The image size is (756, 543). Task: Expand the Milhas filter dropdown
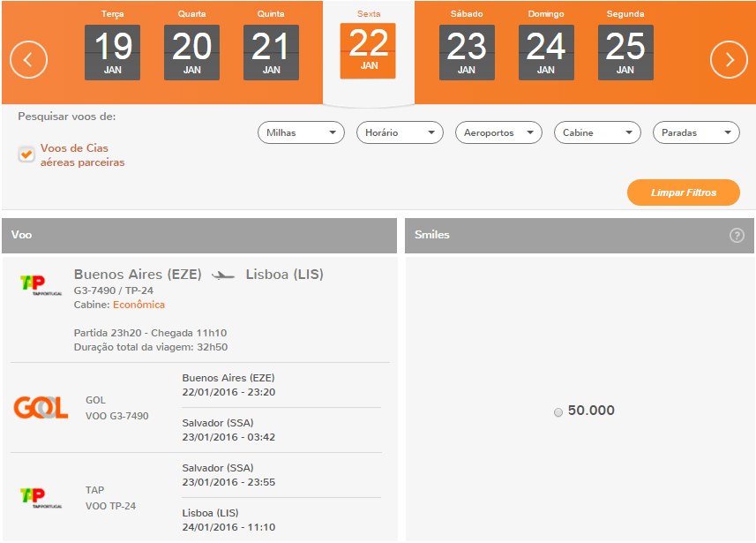302,132
